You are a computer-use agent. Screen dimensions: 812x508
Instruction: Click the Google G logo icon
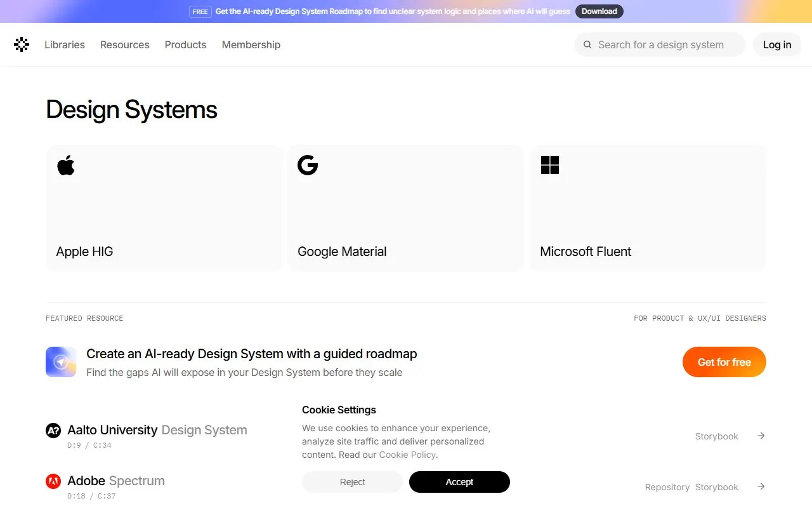(x=308, y=165)
